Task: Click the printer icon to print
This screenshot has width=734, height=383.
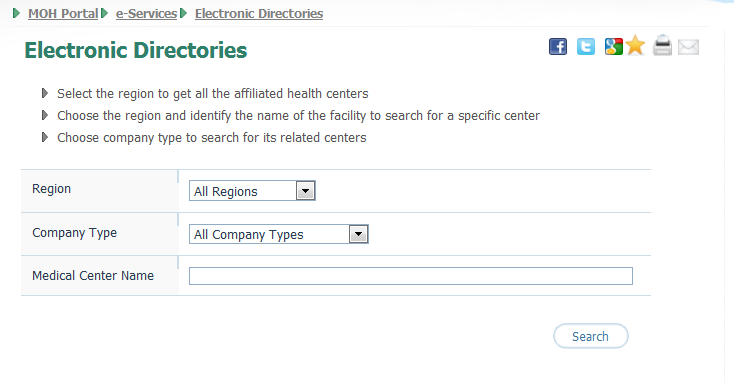Action: click(x=662, y=45)
